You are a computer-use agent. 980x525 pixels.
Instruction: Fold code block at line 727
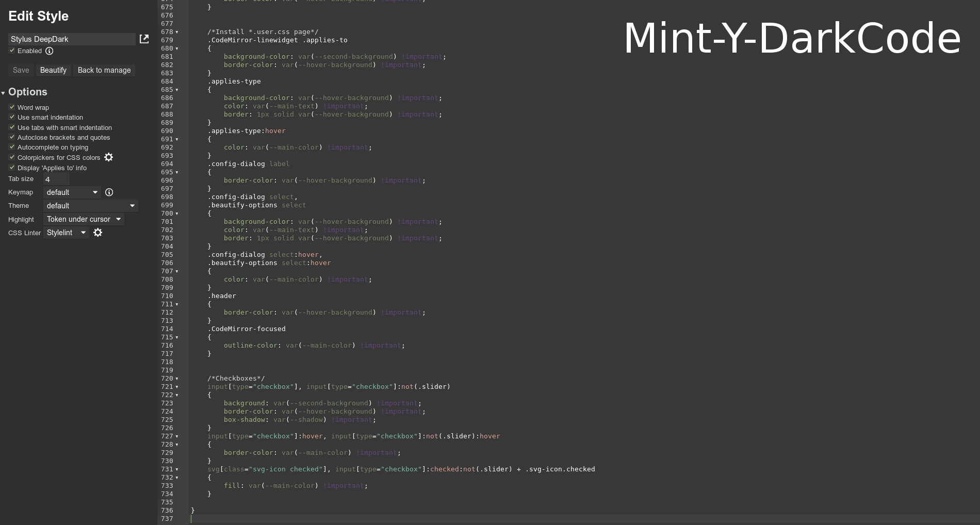click(x=177, y=436)
